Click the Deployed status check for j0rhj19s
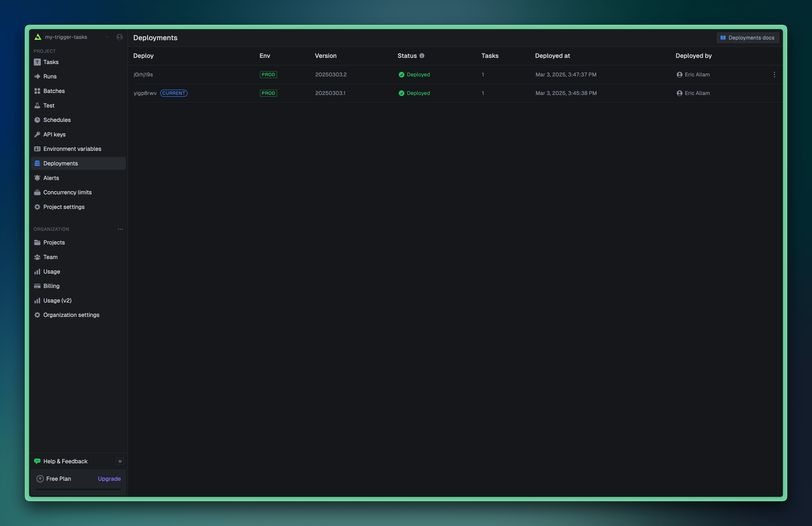Viewport: 812px width, 526px height. pos(402,74)
